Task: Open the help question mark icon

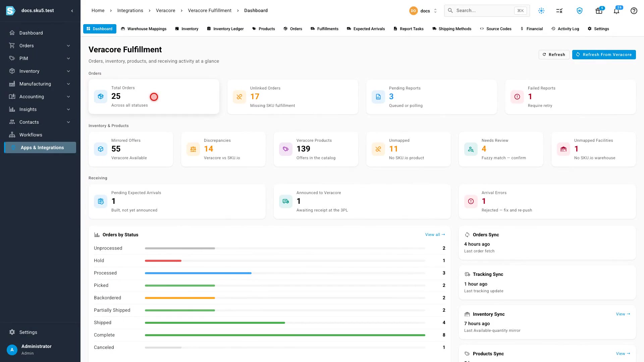Action: 634,11
